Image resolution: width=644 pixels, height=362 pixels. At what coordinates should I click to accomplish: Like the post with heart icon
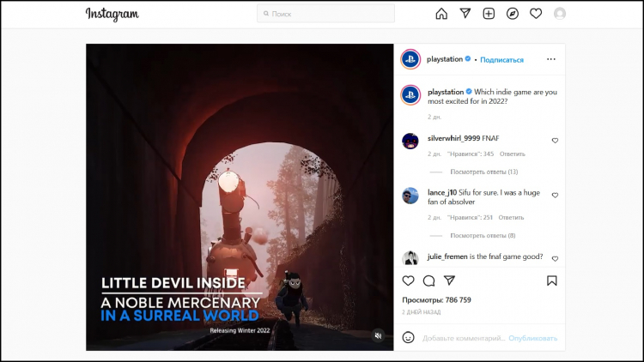(x=409, y=281)
